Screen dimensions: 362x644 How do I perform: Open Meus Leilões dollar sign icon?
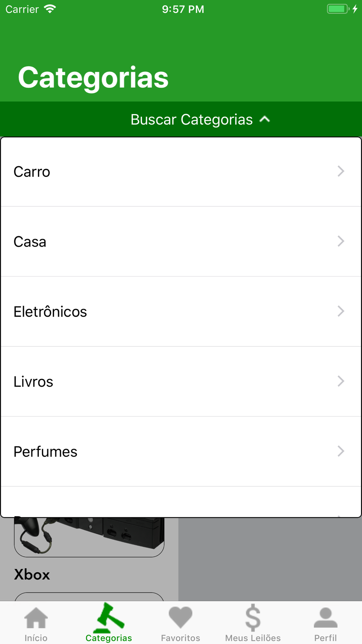coord(253,617)
